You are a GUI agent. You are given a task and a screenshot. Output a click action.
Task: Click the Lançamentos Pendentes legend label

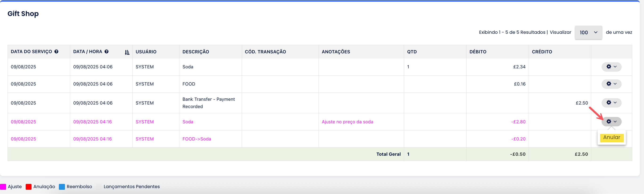(x=132, y=187)
